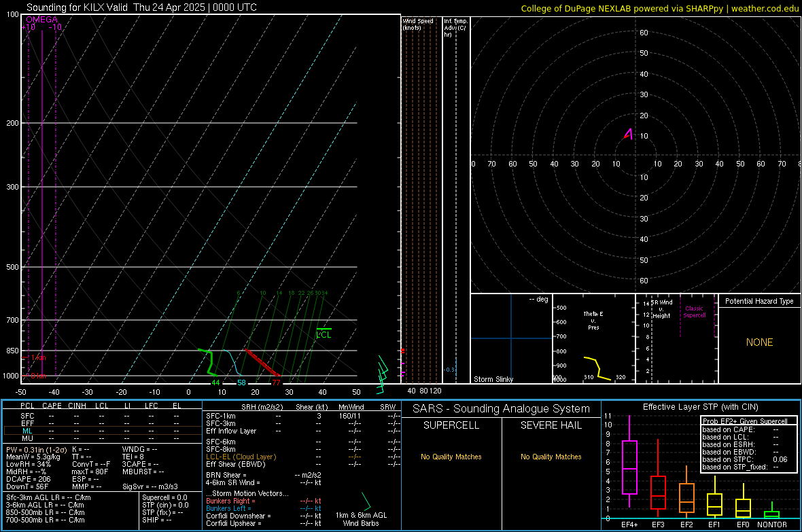The image size is (802, 532).
Task: Click the magenta OMEGA label on the skew-T
Action: pos(42,20)
